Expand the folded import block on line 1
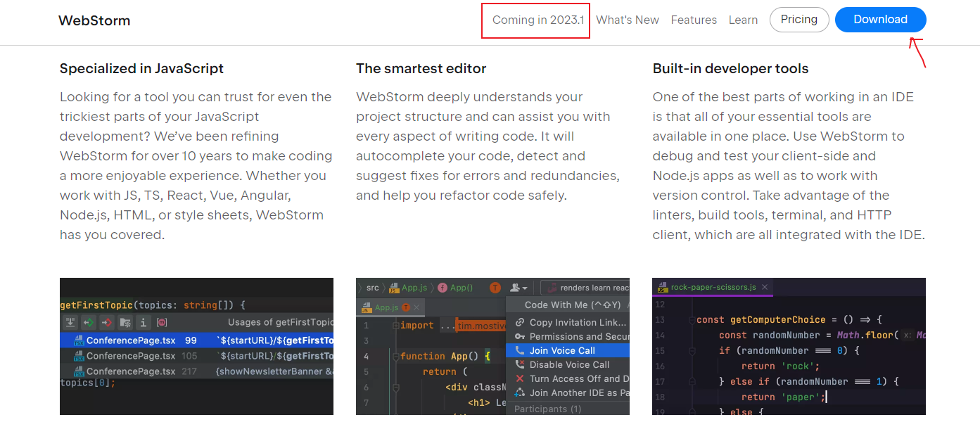The width and height of the screenshot is (980, 422). pos(395,325)
